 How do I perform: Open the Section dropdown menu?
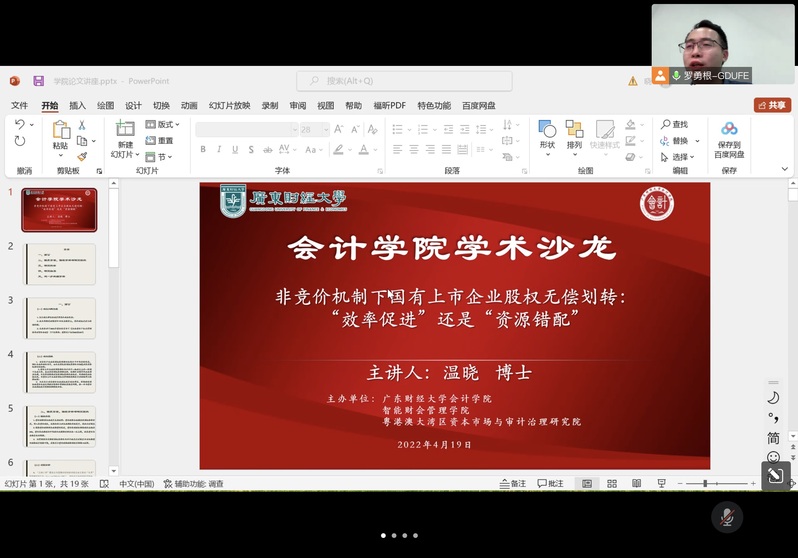163,157
